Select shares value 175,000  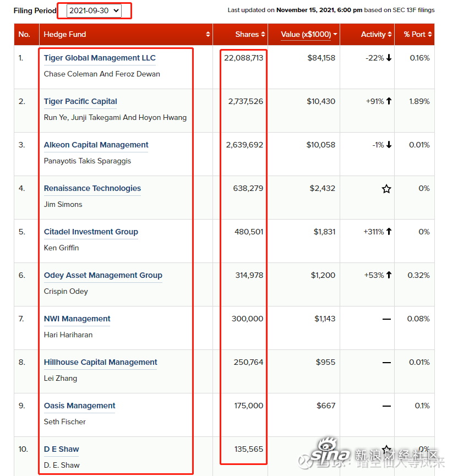(249, 406)
